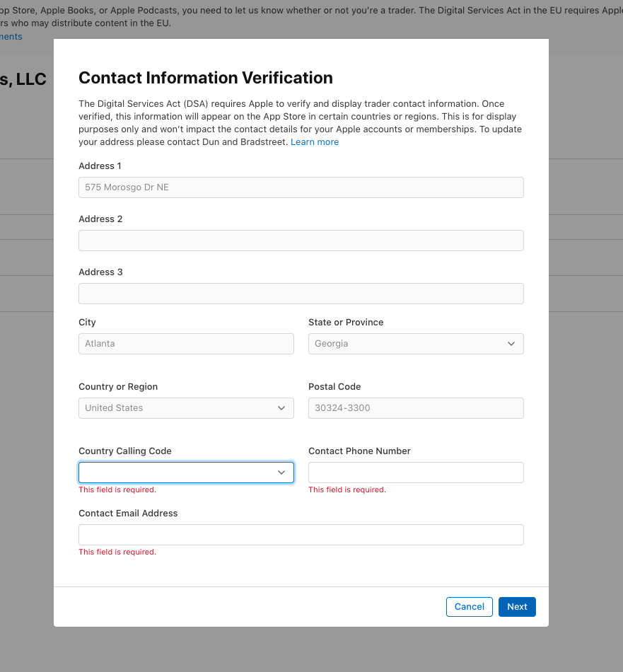Click the Country Calling Code label
The height and width of the screenshot is (672, 623).
coord(125,451)
